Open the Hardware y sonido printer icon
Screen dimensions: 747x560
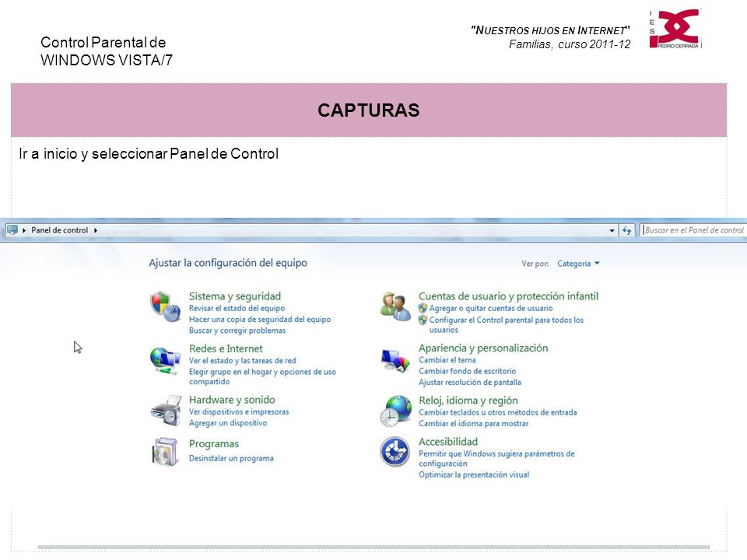(167, 410)
